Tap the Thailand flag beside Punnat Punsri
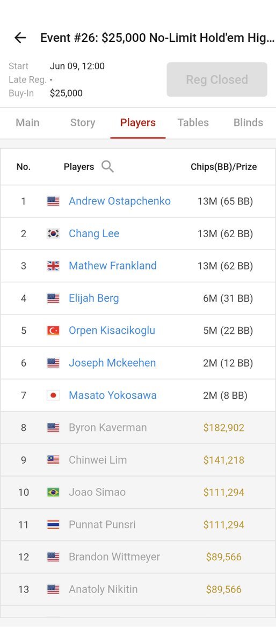Image resolution: width=276 pixels, height=644 pixels. point(53,525)
